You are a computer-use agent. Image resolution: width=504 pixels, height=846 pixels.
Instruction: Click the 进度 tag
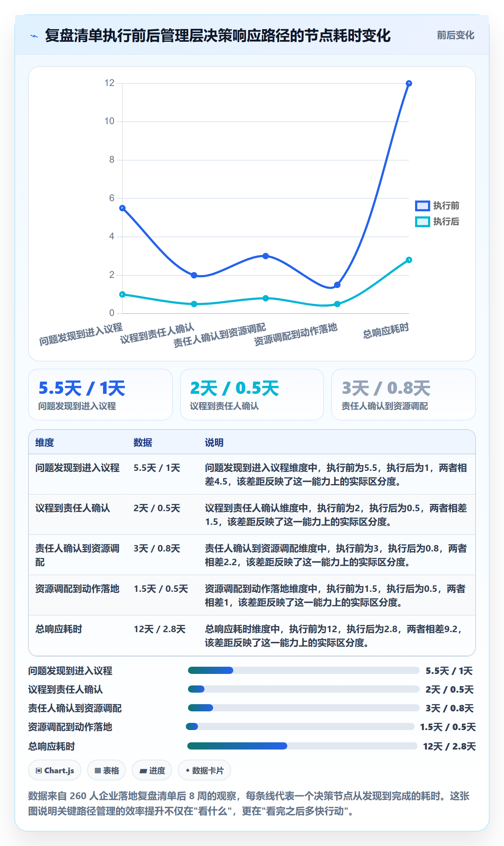tap(152, 770)
